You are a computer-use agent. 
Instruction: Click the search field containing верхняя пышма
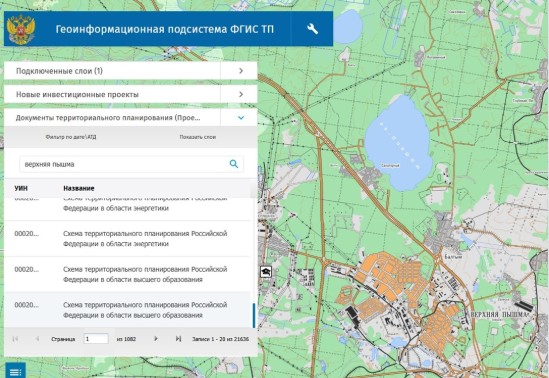[x=132, y=164]
